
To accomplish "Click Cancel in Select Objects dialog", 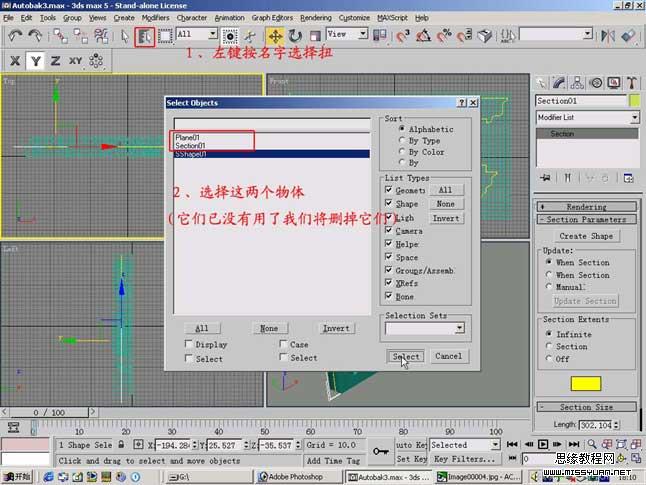I will 449,356.
